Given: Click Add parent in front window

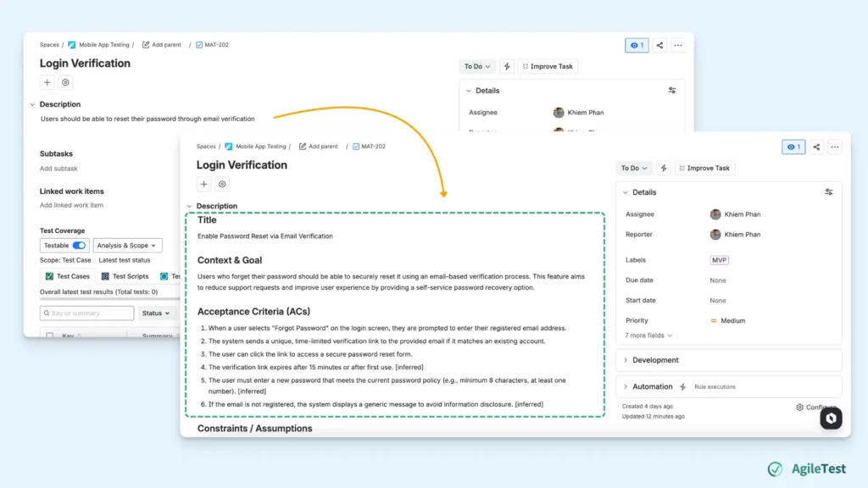Looking at the screenshot, I should coord(319,147).
